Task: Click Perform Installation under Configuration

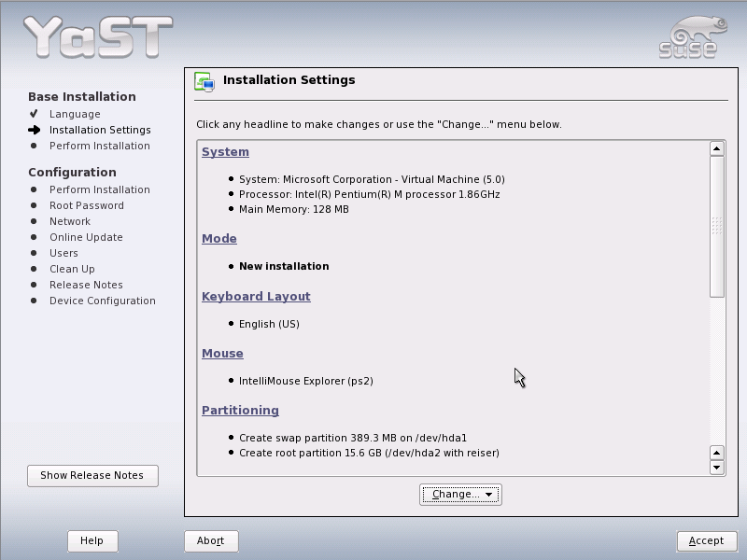Action: click(100, 189)
